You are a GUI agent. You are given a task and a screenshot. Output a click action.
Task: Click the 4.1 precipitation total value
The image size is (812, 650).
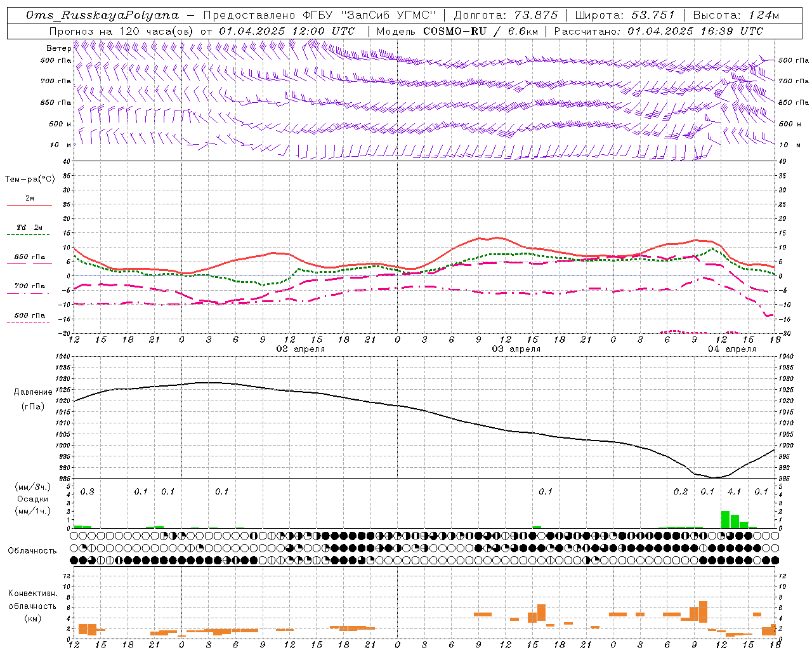coord(734,492)
